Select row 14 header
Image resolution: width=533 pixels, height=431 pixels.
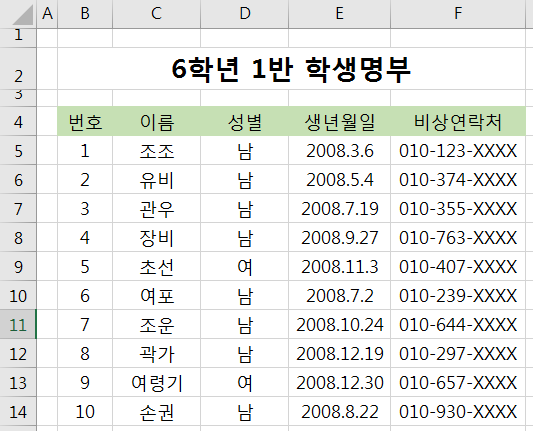18,411
